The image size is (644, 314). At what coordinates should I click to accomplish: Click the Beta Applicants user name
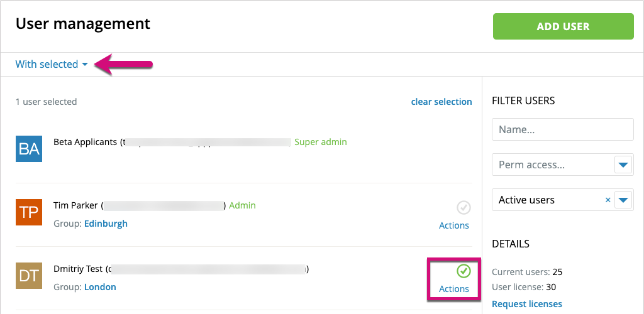(86, 142)
